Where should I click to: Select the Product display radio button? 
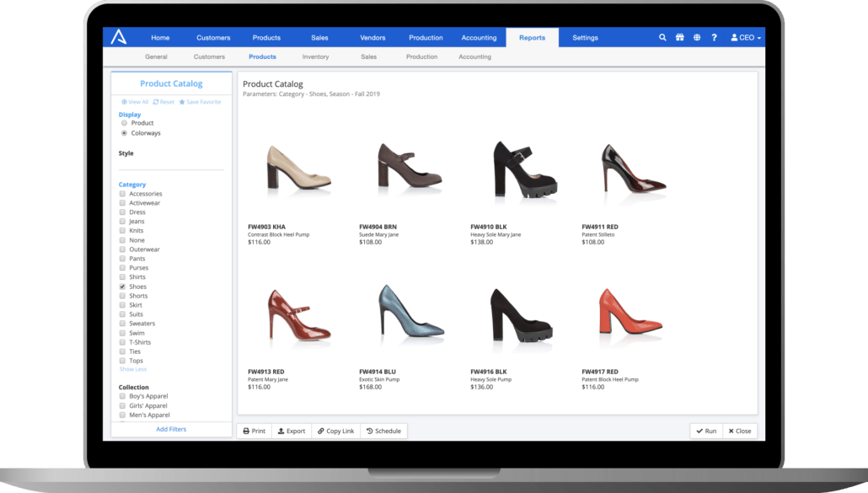(x=123, y=122)
